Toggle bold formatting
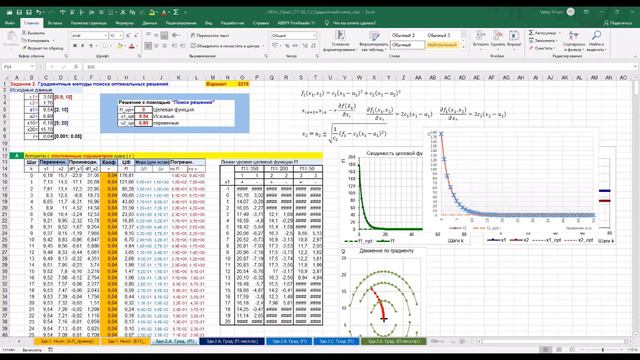This screenshot has width=640, height=360. point(75,46)
